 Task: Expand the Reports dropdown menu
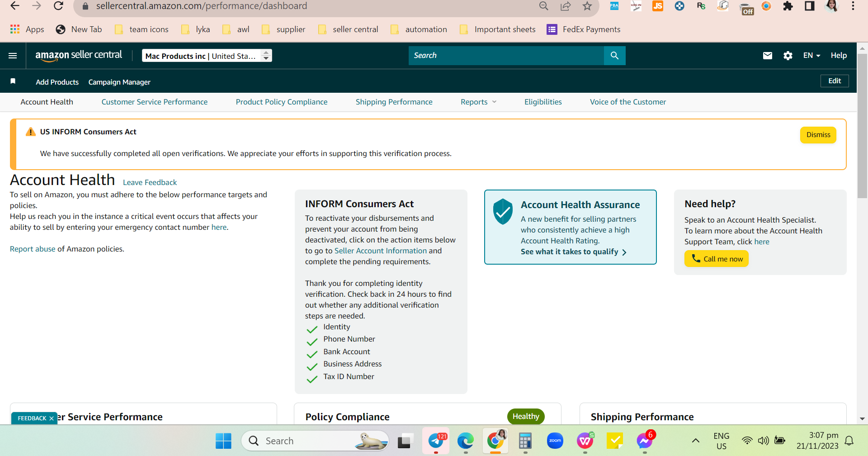point(478,102)
